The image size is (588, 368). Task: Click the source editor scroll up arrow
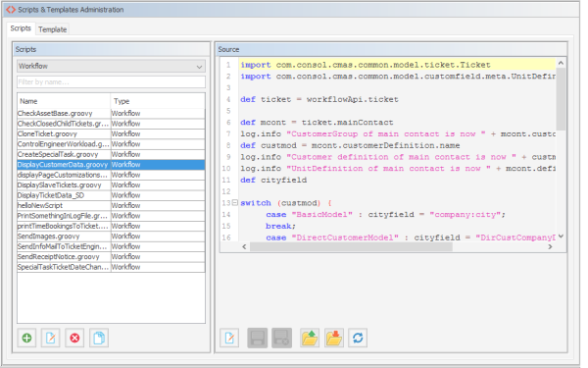(x=561, y=63)
